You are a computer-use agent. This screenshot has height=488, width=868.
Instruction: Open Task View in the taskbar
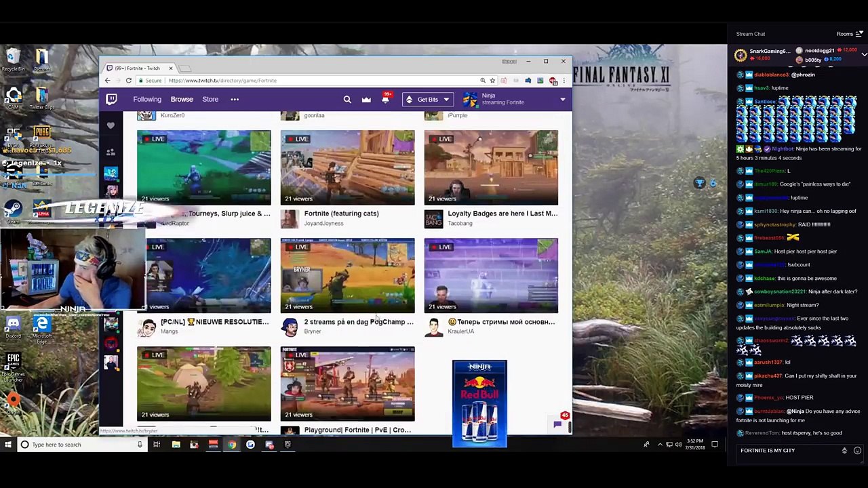click(x=157, y=445)
